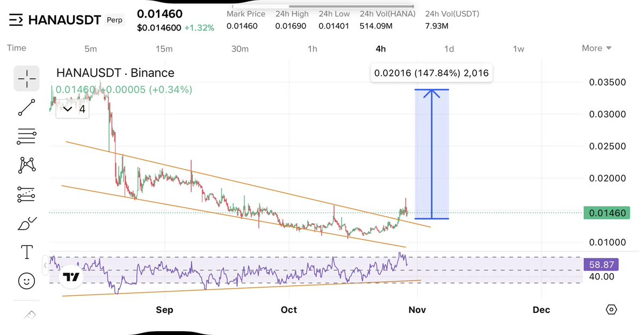Open chart settings hexagon icon
The width and height of the screenshot is (644, 335).
(x=612, y=310)
